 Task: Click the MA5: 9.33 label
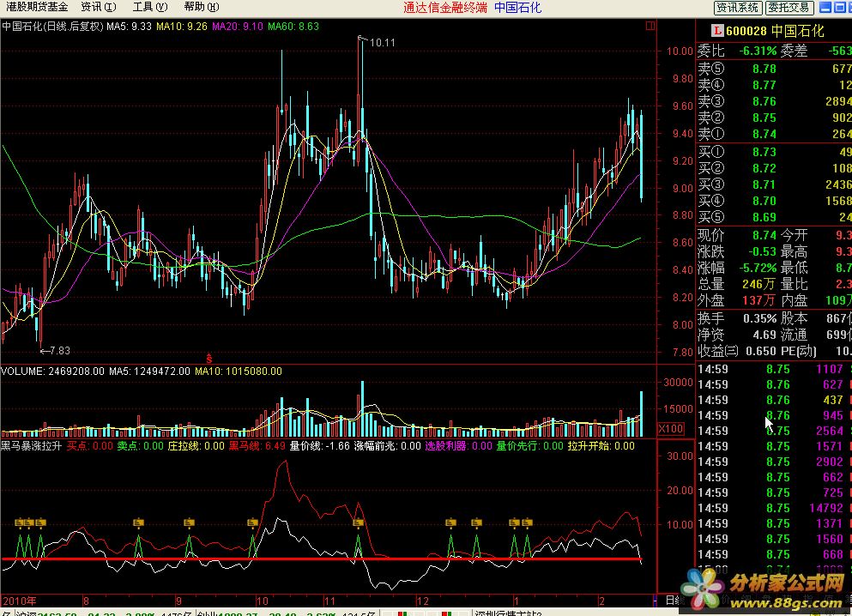pos(129,26)
